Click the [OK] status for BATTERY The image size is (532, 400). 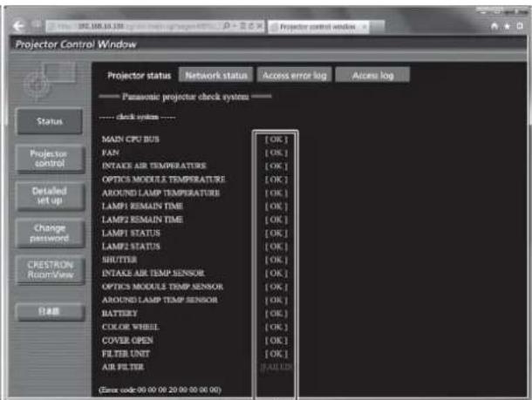[x=276, y=314]
